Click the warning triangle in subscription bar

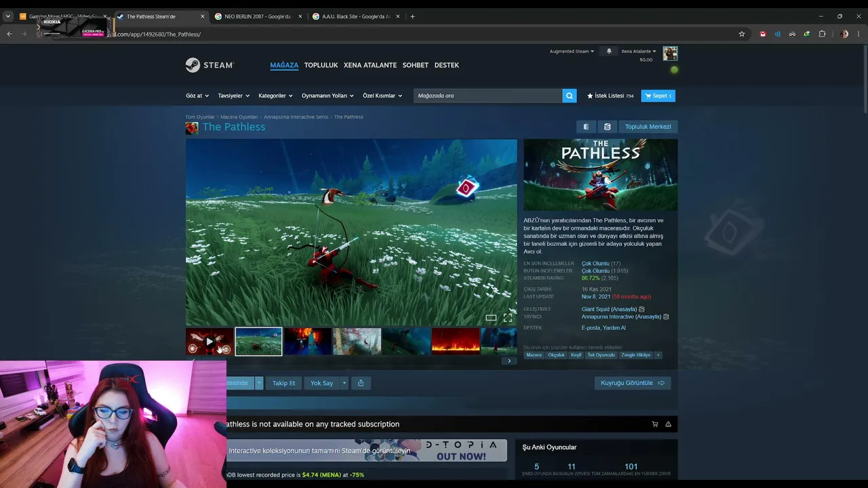click(668, 424)
